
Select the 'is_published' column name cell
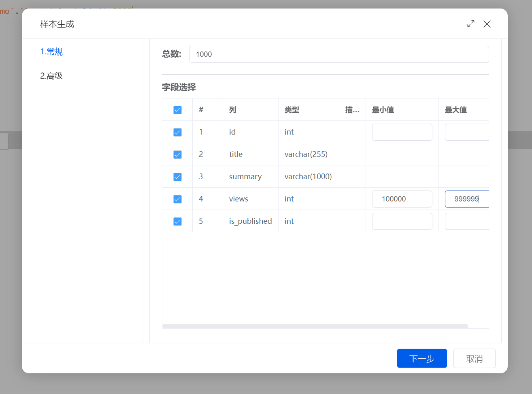[250, 221]
